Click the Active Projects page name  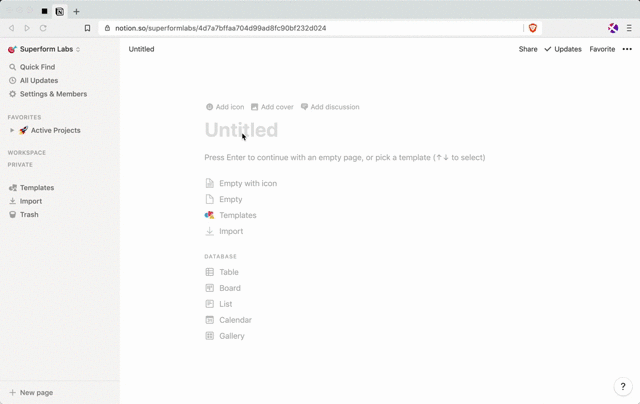[x=56, y=130]
